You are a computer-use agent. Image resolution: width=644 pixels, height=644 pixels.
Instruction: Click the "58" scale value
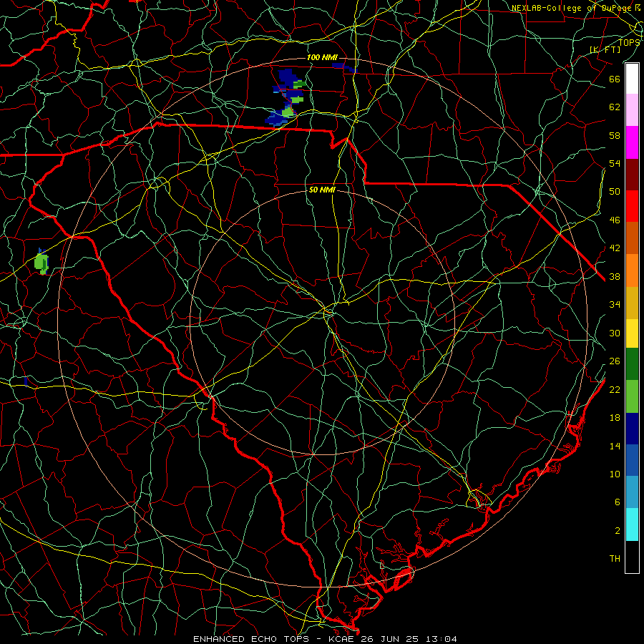615,135
